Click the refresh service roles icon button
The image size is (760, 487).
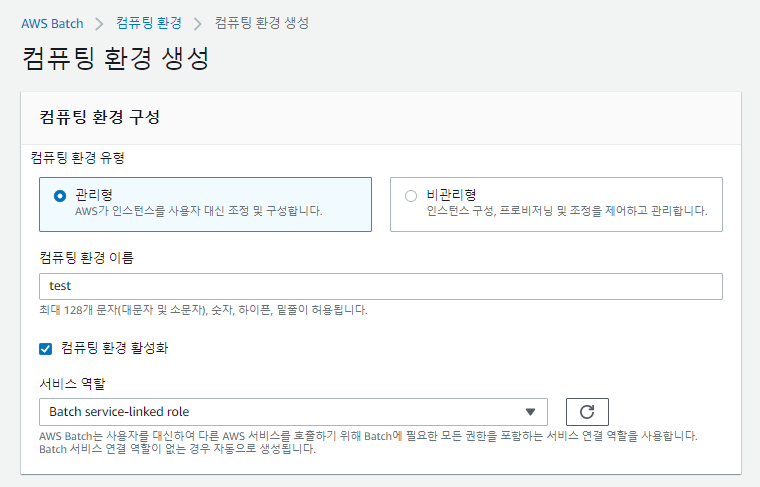pos(587,411)
